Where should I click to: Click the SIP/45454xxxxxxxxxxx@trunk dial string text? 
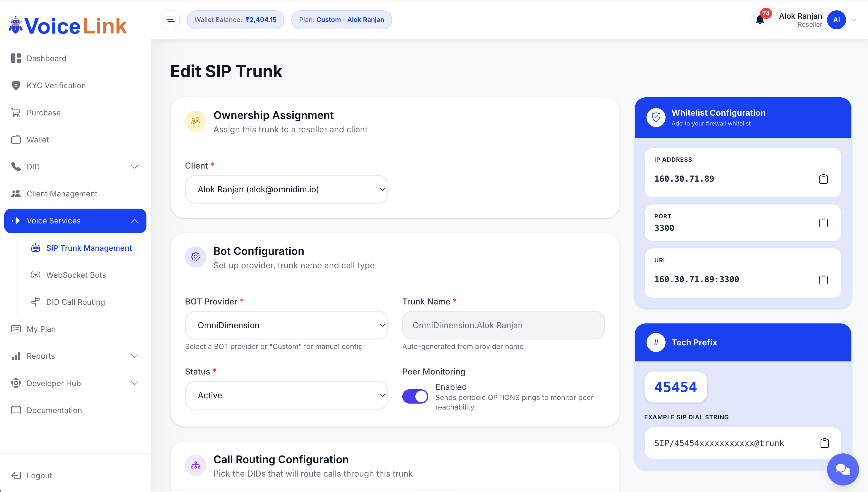click(x=719, y=443)
